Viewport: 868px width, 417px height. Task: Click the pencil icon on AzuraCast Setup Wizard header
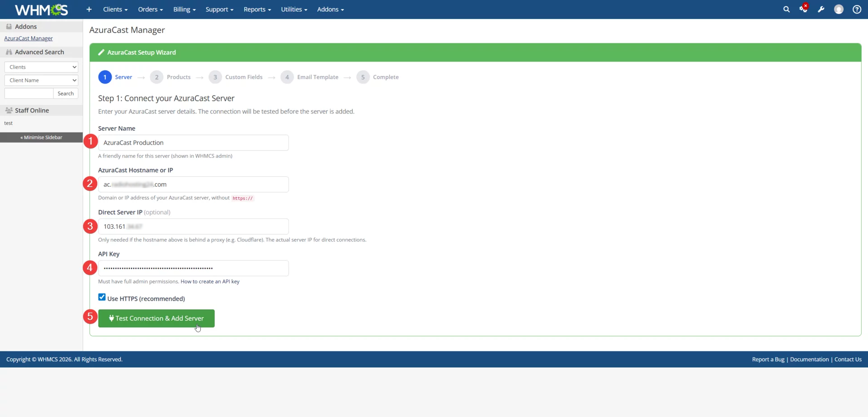(x=101, y=52)
